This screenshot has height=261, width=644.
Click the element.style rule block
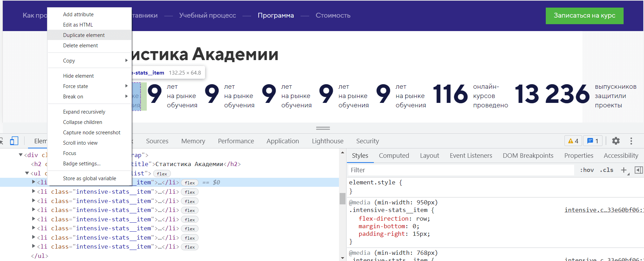coord(495,187)
